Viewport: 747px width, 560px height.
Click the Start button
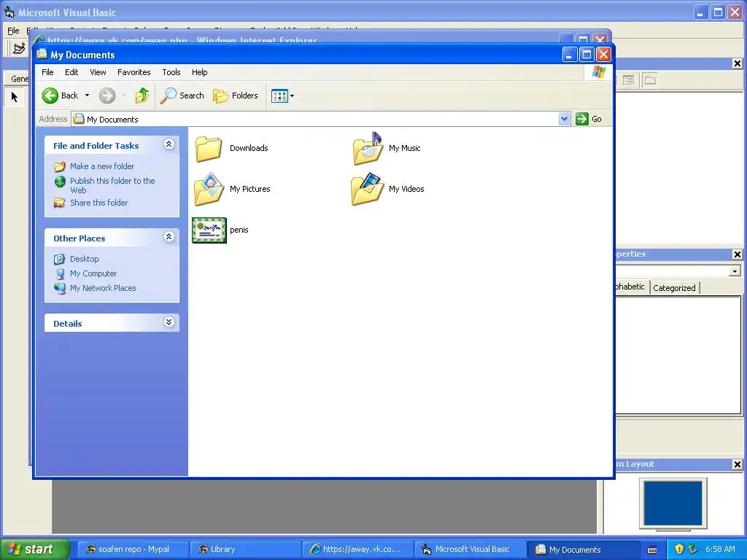point(34,549)
